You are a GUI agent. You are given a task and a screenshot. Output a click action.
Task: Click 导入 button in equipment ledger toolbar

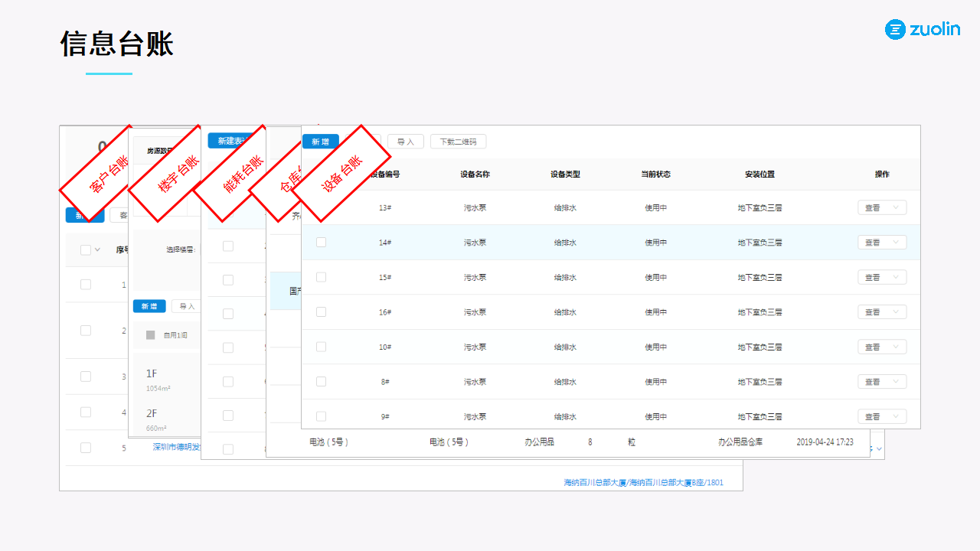point(406,142)
